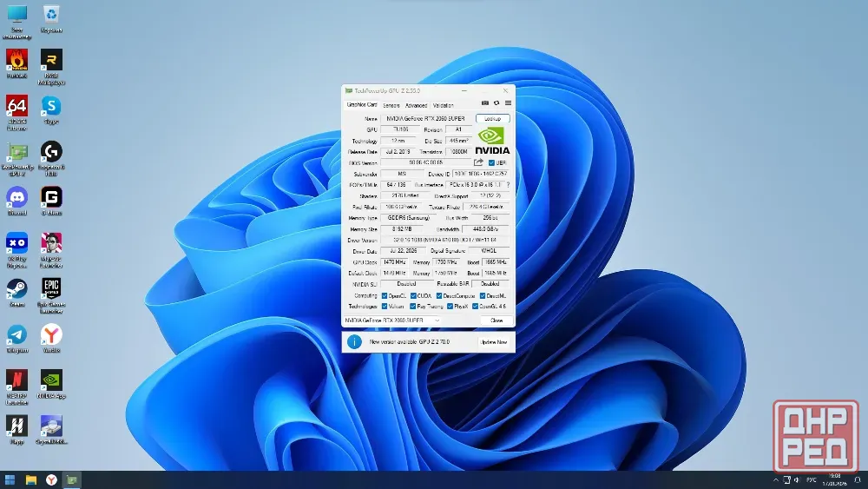The image size is (868, 489).
Task: Switch to the Sensors tab
Action: (x=391, y=105)
